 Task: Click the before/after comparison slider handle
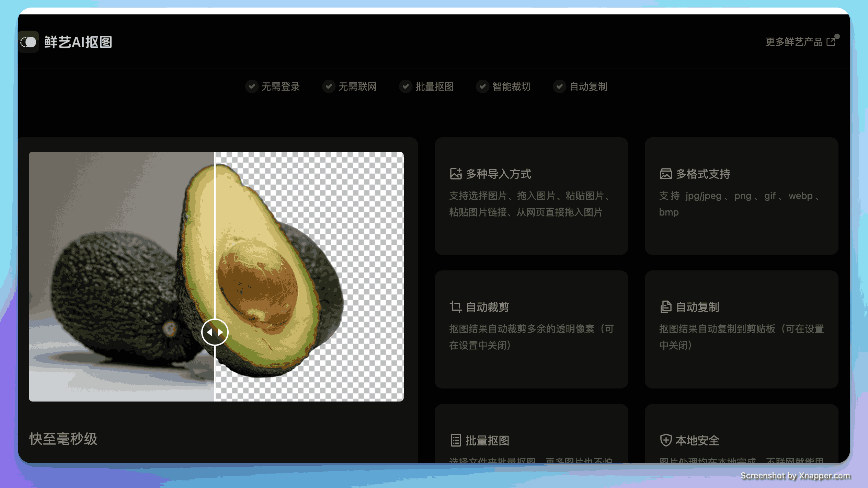point(215,332)
